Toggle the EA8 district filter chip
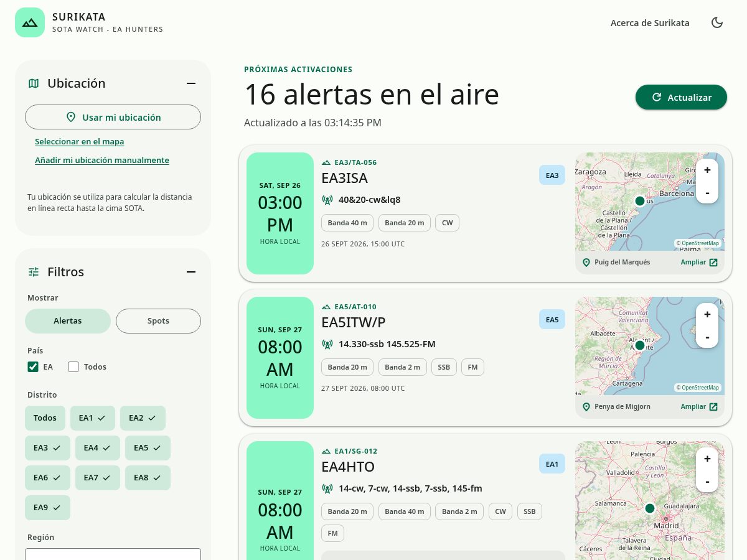This screenshot has height=560, width=747. pyautogui.click(x=148, y=478)
